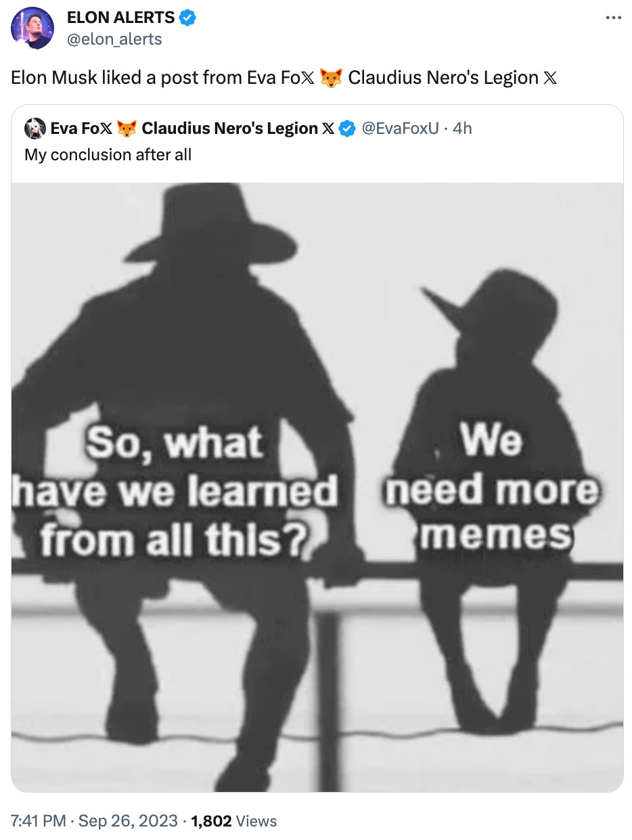Click the ELON ALERTS display name
Viewport: 632px width, 840px height.
pos(122,18)
